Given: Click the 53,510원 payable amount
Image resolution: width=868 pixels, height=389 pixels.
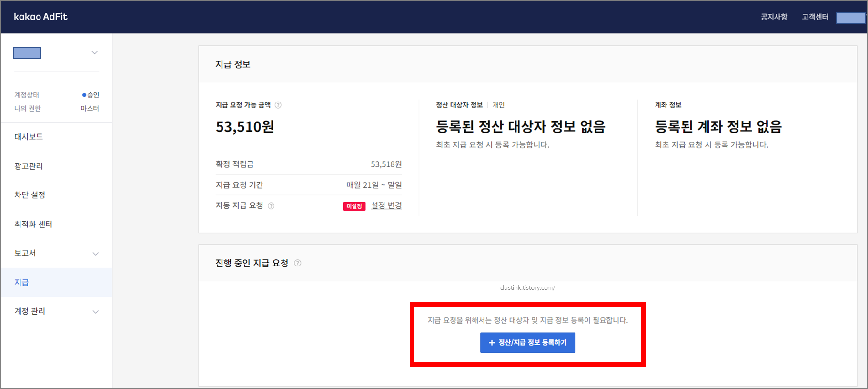Looking at the screenshot, I should click(x=245, y=127).
